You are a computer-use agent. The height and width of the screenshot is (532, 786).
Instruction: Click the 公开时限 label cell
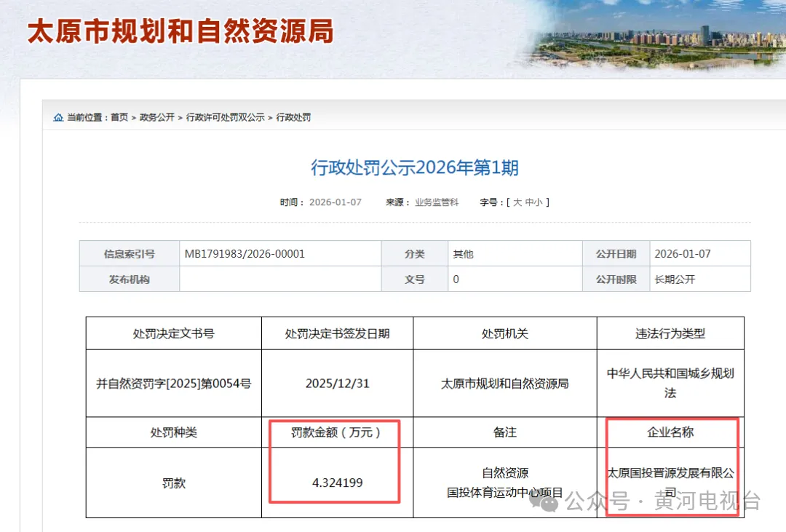pyautogui.click(x=616, y=279)
